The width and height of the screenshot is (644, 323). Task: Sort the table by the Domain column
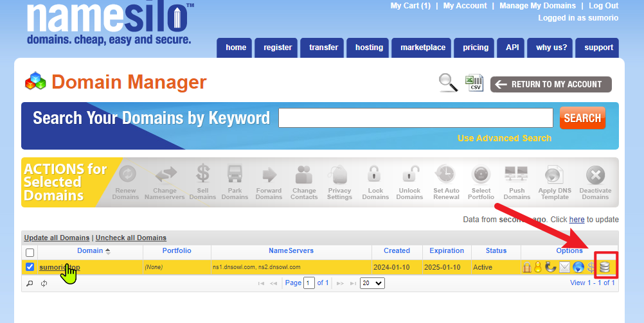[x=90, y=250]
